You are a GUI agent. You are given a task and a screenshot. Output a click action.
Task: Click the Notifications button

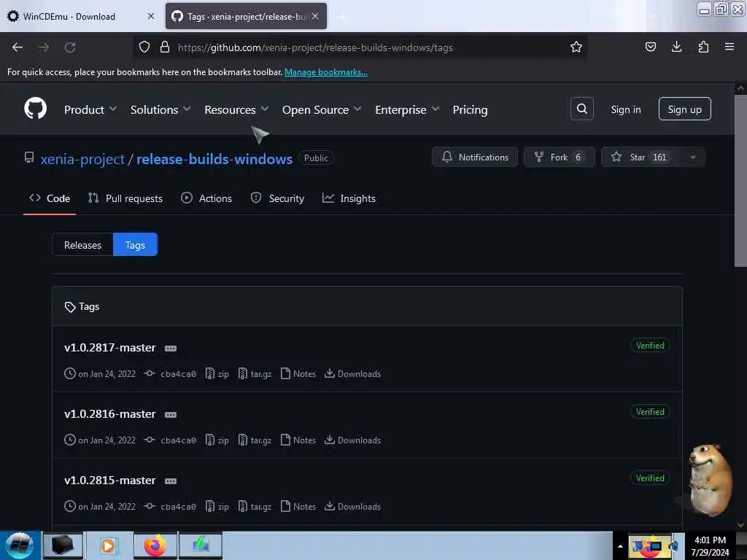click(x=474, y=157)
